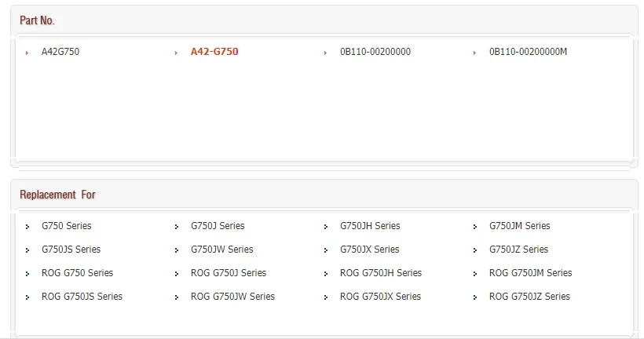Select the G750JZ Series entry
Image resolution: width=644 pixels, height=339 pixels.
pos(518,250)
